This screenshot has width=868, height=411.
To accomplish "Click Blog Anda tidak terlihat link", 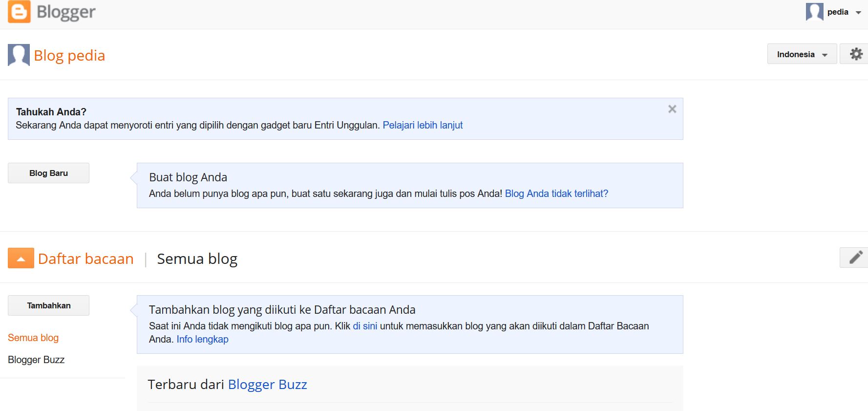I will pos(556,194).
